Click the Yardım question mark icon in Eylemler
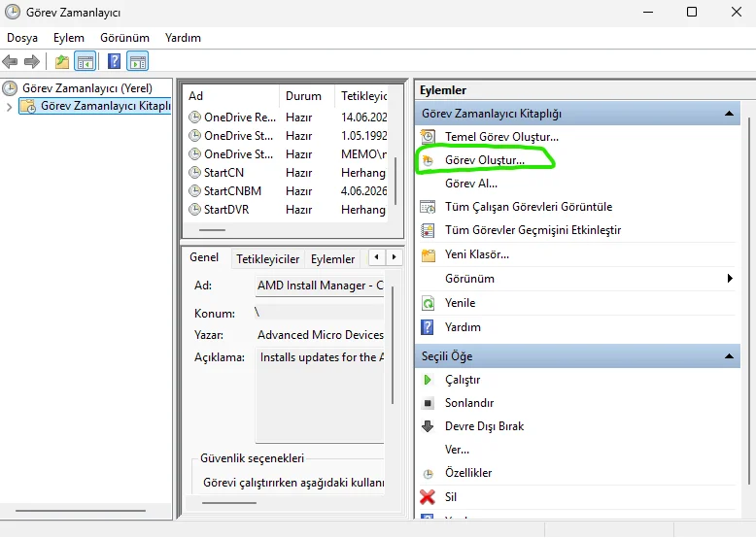Screen dimensions: 756x538 (428, 327)
